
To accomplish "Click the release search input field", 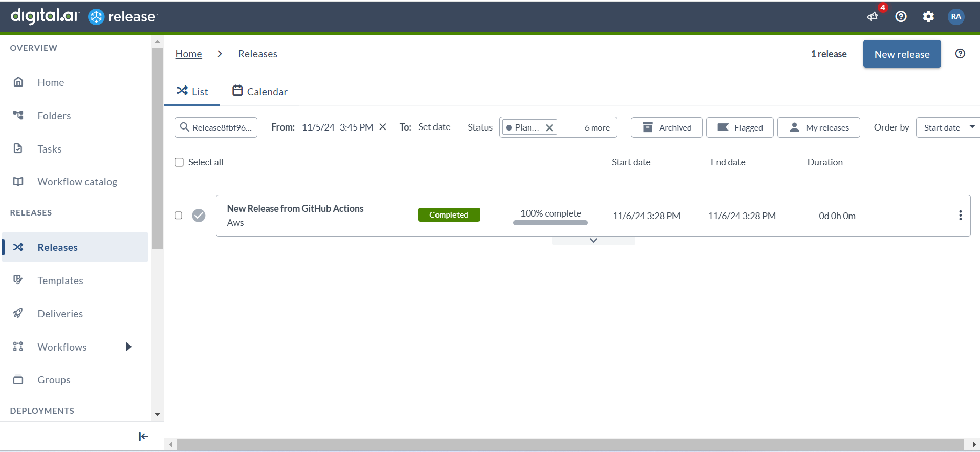I will pyautogui.click(x=216, y=127).
